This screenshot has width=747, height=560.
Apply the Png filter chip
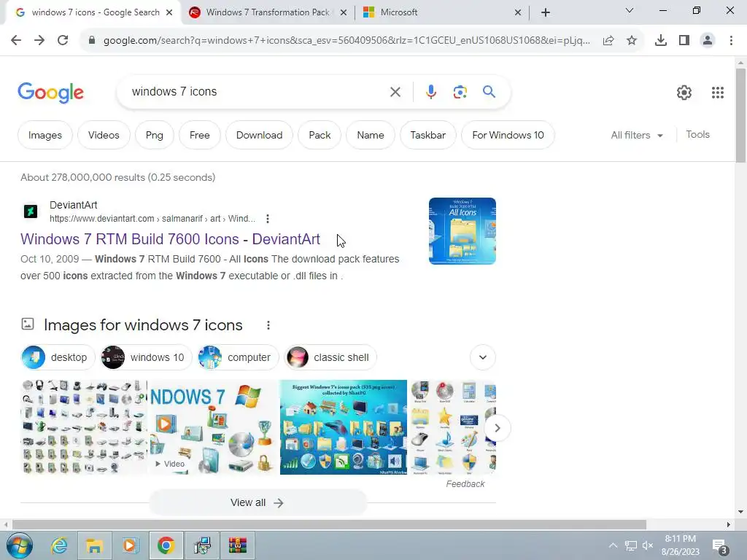[155, 135]
